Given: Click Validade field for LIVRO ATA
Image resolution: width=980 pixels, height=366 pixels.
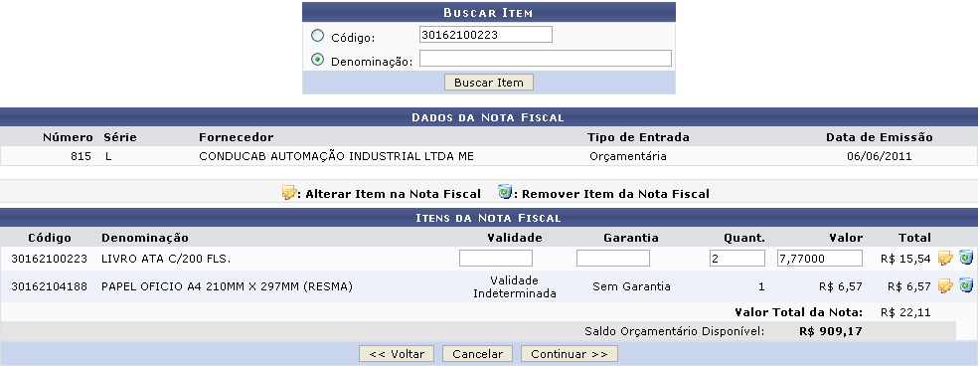Looking at the screenshot, I should tap(496, 259).
